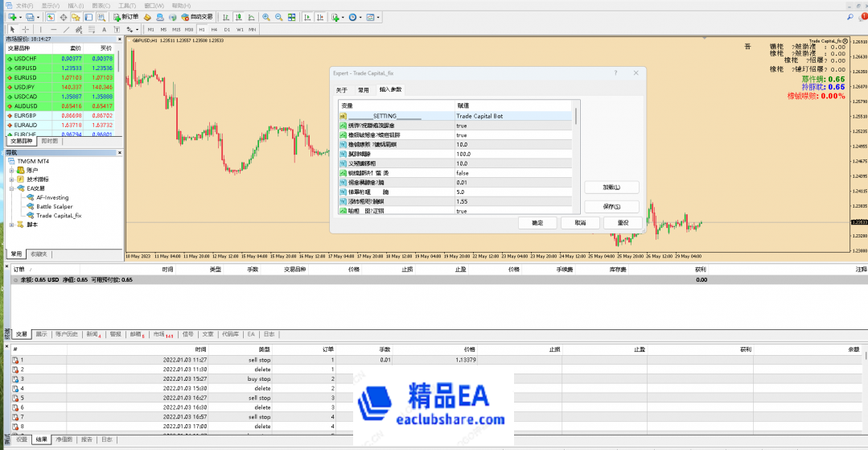
Task: Collapse the EA交易 tree node
Action: tap(11, 188)
